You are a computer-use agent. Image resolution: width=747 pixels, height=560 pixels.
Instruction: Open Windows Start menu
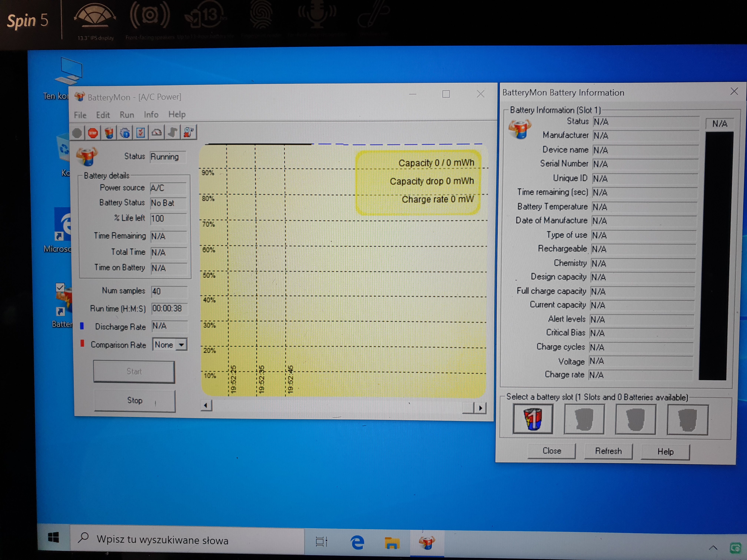(53, 537)
